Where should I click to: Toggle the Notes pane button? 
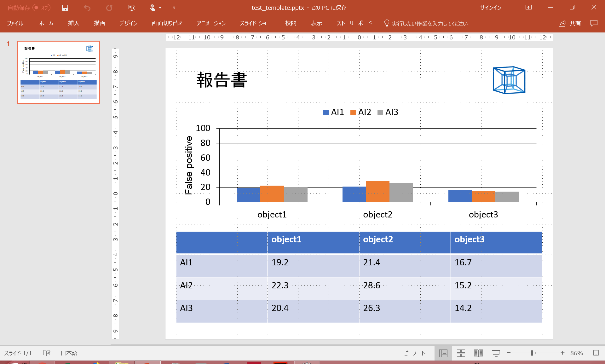tap(415, 353)
